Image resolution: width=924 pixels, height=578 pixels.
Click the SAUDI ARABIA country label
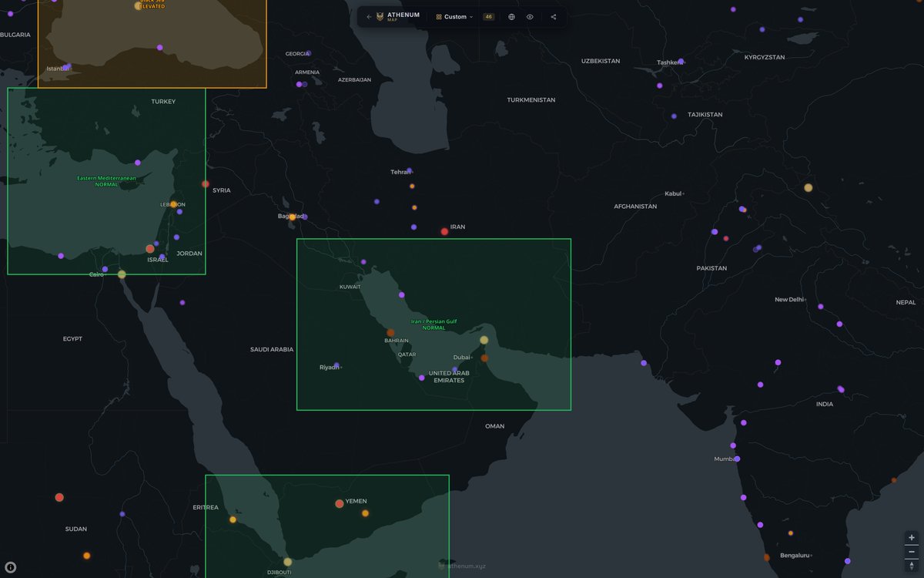tap(272, 349)
